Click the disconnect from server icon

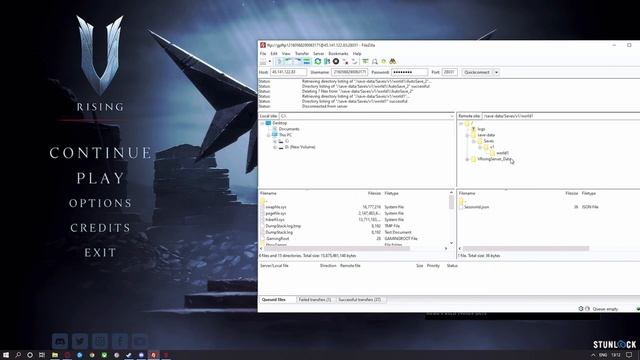coord(345,62)
